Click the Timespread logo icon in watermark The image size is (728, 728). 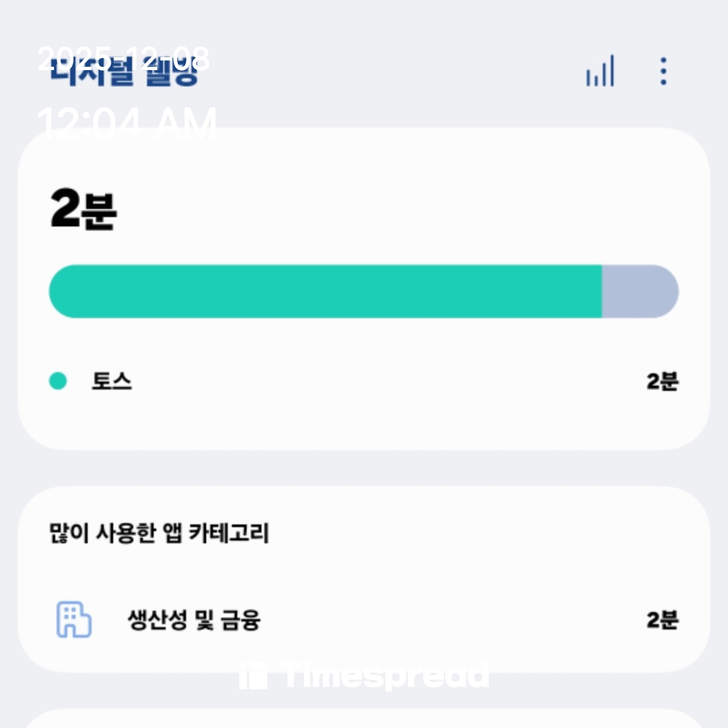[254, 675]
